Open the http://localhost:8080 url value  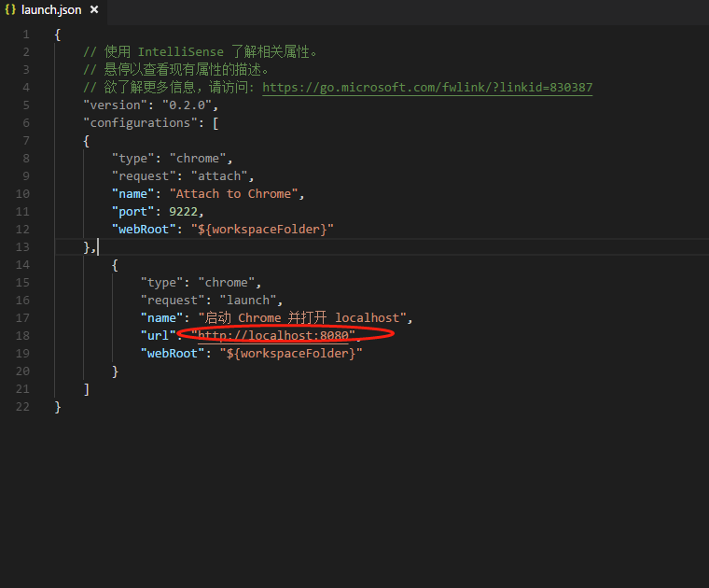coord(273,336)
